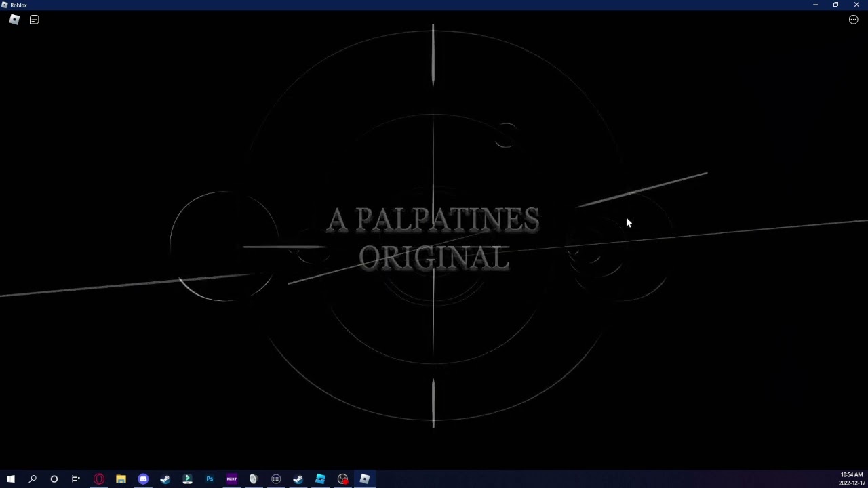Click the "ORIGINAL" title text
This screenshot has width=868, height=488.
(x=434, y=258)
